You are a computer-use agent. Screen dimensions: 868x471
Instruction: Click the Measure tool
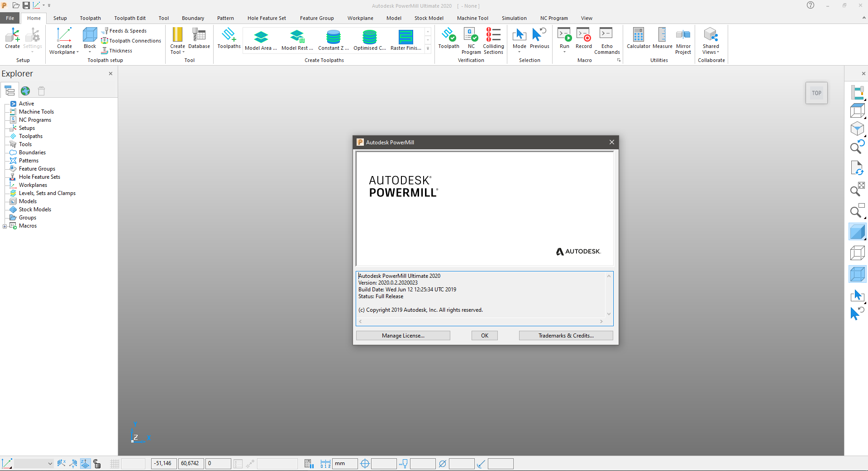[662, 38]
